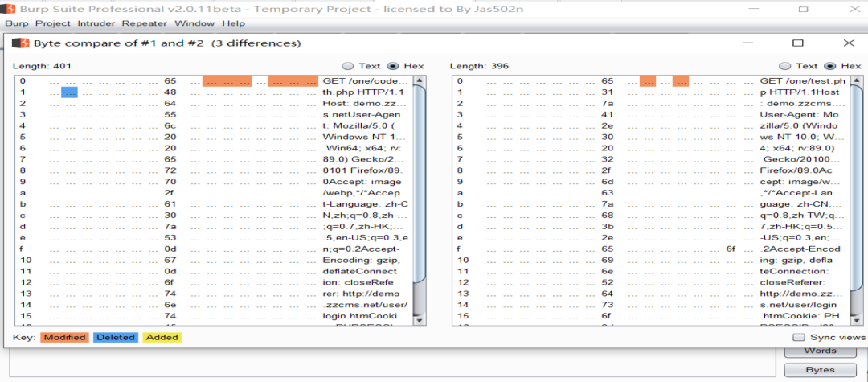Click the Deleted color key swatch
868x382 pixels.
tap(115, 337)
